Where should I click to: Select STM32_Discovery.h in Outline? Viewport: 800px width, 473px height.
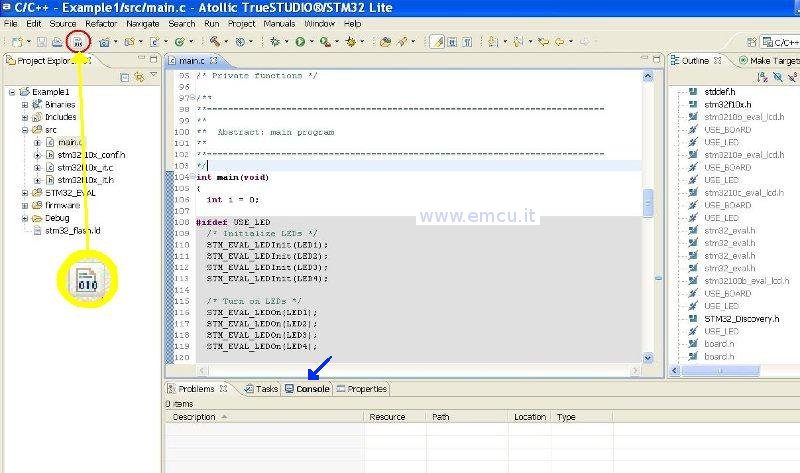coord(741,319)
